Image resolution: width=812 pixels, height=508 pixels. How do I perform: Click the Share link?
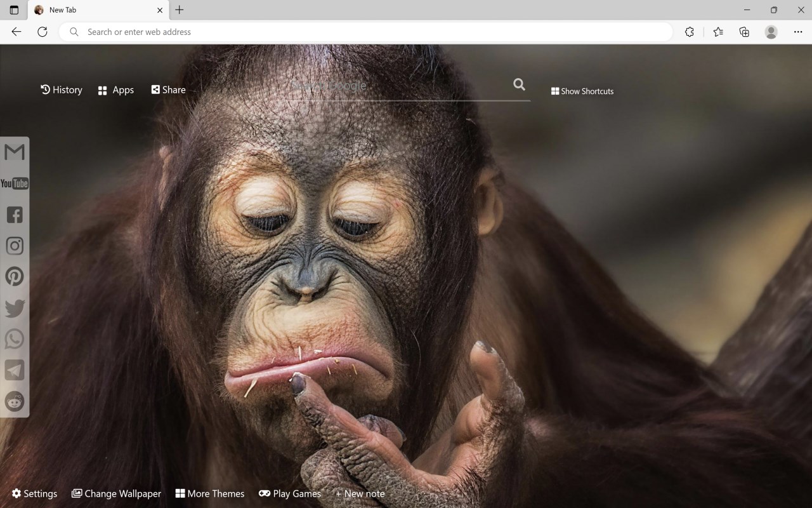[x=168, y=90]
